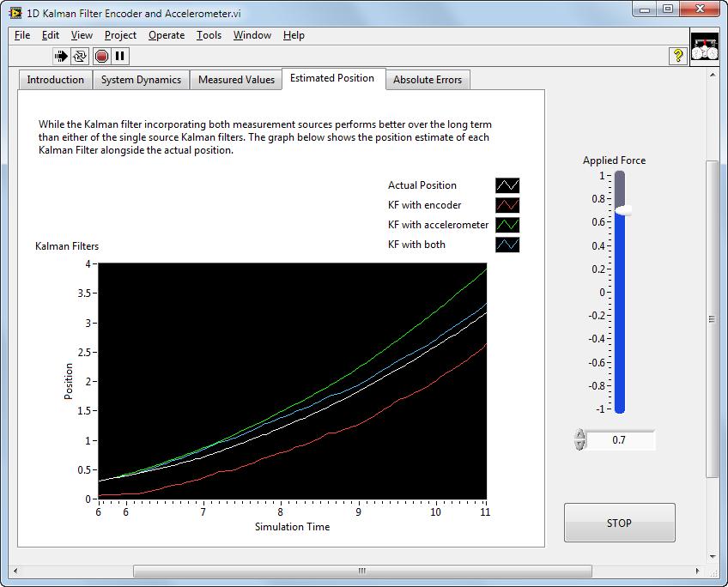This screenshot has width=728, height=587.
Task: Open the File menu
Action: tap(22, 35)
